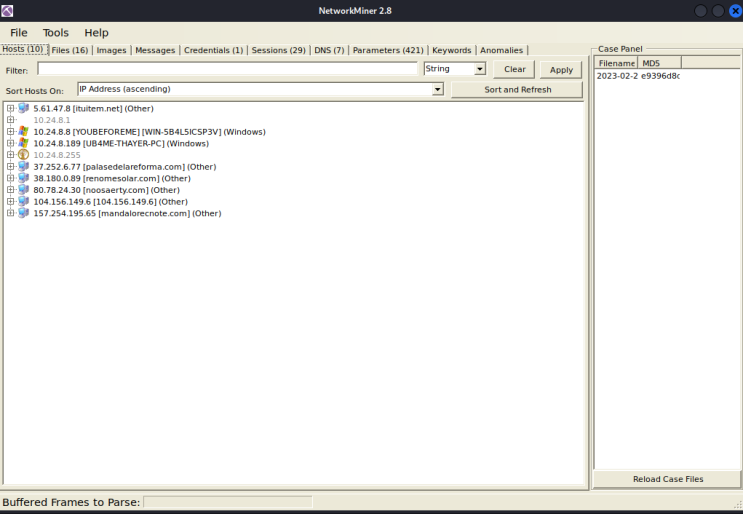The image size is (743, 514).
Task: Click the NetworkMiner app icon in title bar
Action: pos(7,10)
